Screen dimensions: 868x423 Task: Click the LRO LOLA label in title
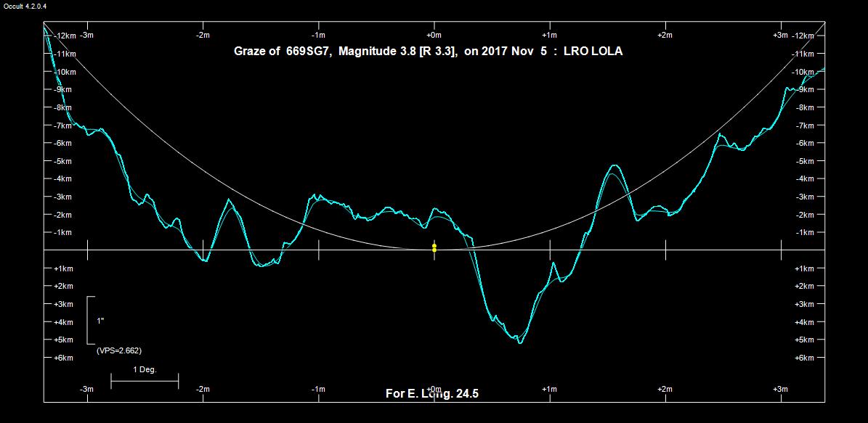pos(593,52)
